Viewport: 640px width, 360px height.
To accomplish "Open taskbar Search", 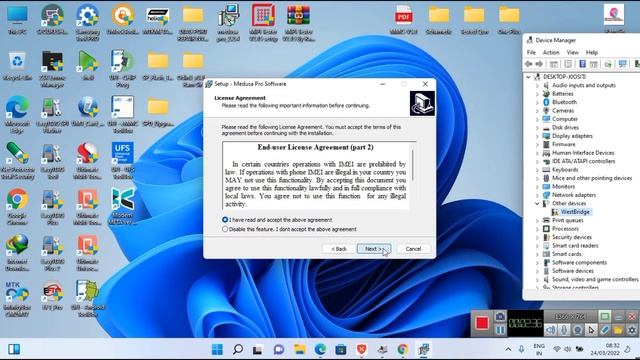I will [238, 349].
